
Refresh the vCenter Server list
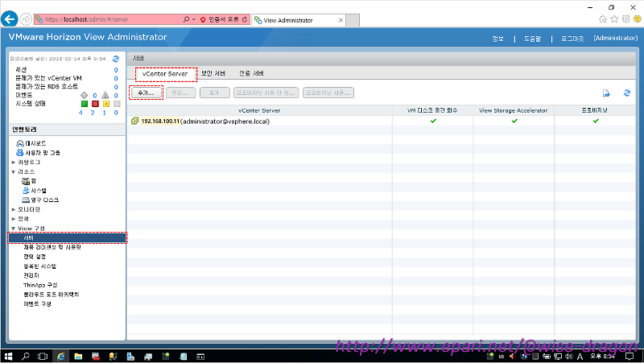click(627, 93)
